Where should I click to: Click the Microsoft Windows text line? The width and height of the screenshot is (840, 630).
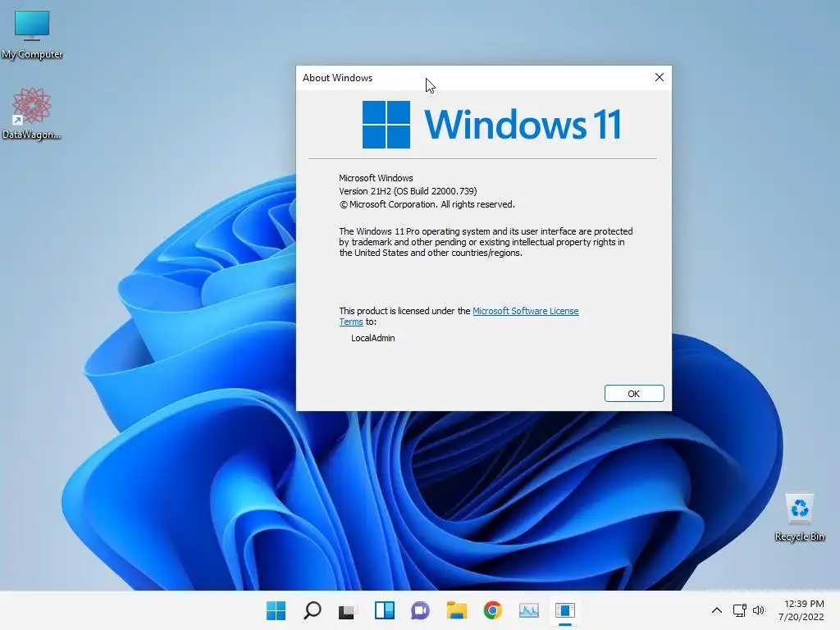click(x=376, y=178)
